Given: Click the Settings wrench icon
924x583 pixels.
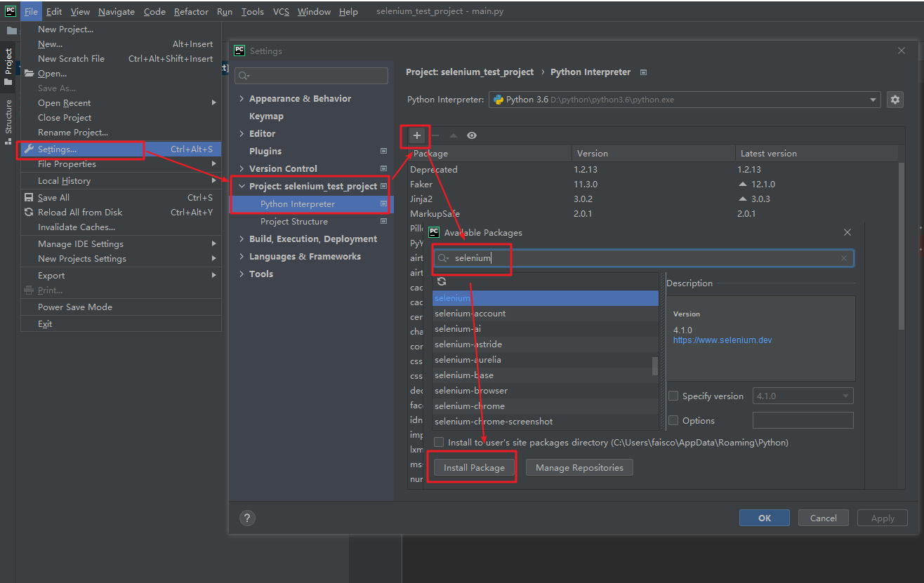Looking at the screenshot, I should click(29, 149).
